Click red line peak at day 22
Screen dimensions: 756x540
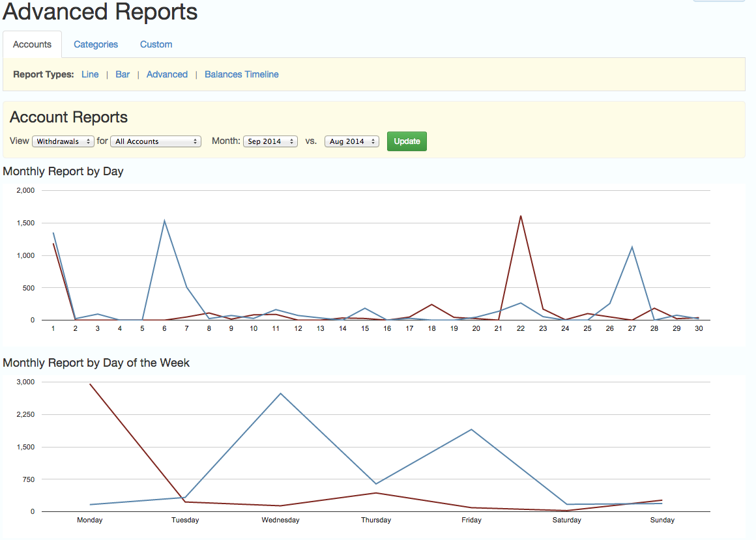click(x=521, y=216)
